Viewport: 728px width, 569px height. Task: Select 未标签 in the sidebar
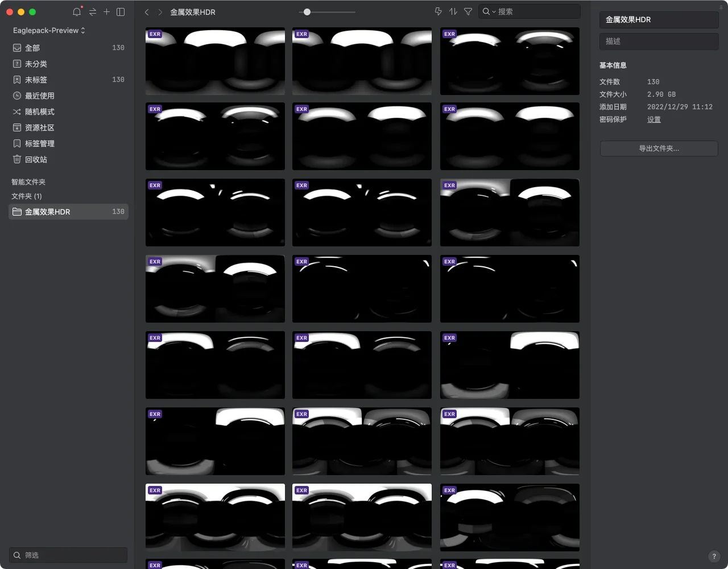(68, 80)
